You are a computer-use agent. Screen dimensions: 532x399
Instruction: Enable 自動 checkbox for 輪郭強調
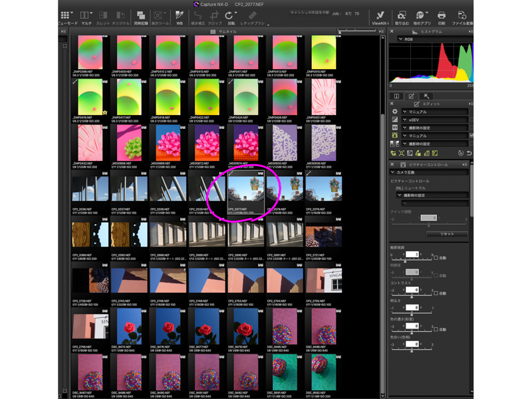(436, 257)
